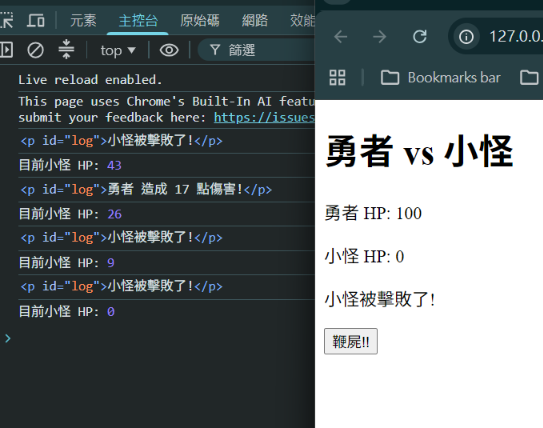This screenshot has width=543, height=428.
Task: Click the console prompt chevron
Action: [8, 338]
